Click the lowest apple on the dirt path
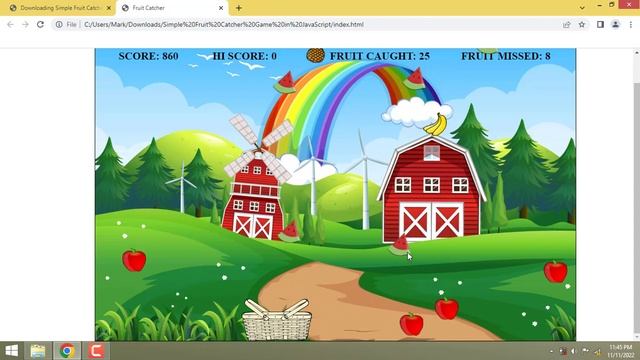Image resolution: width=640 pixels, height=360 pixels. [411, 324]
